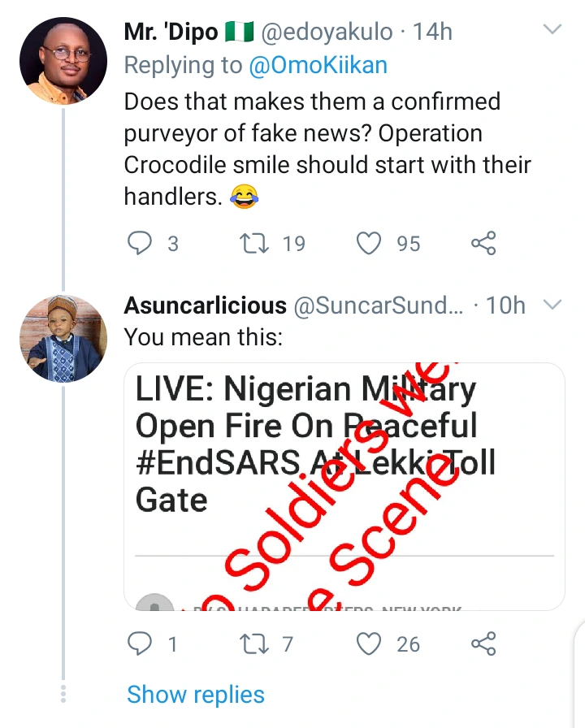The image size is (585, 728).
Task: Reply to Asuncarlicious's tweet
Action: point(141,644)
